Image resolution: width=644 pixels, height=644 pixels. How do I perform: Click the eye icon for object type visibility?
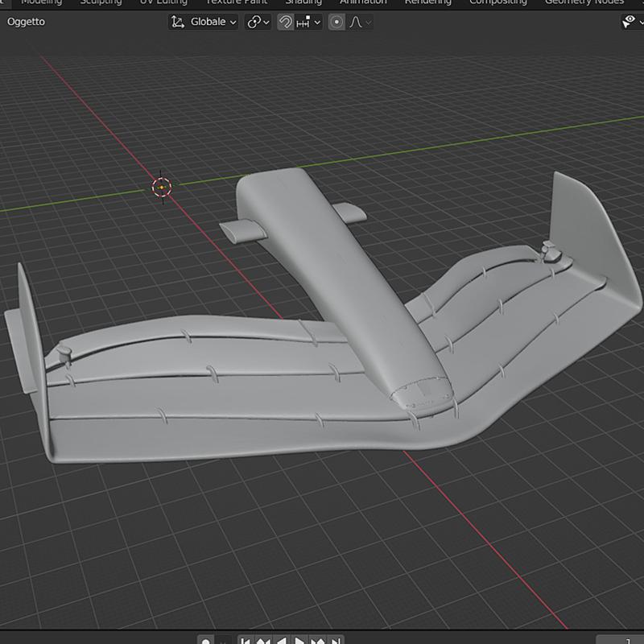[629, 22]
